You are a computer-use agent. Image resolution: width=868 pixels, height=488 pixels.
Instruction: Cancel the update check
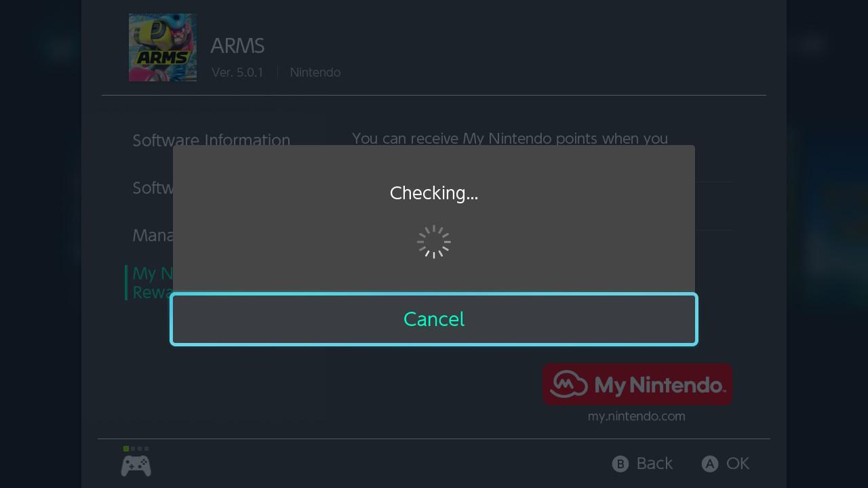point(434,319)
